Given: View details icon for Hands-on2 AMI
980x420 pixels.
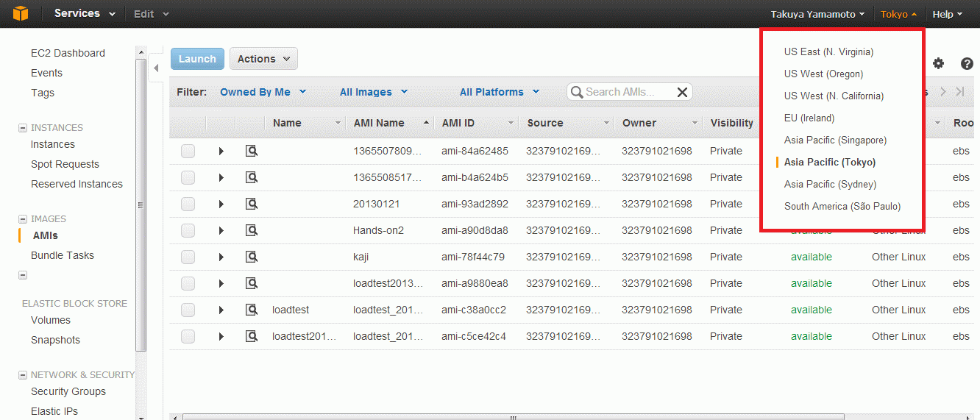Looking at the screenshot, I should pyautogui.click(x=252, y=230).
